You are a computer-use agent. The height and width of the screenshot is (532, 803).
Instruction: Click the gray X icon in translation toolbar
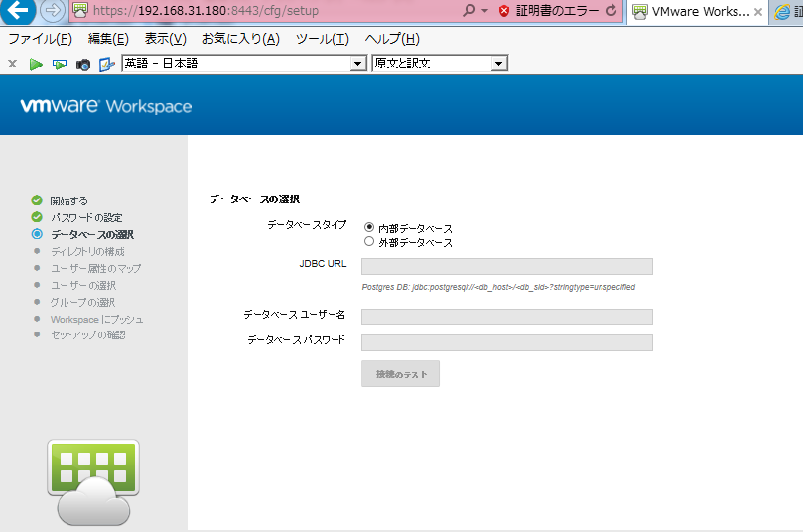point(12,64)
